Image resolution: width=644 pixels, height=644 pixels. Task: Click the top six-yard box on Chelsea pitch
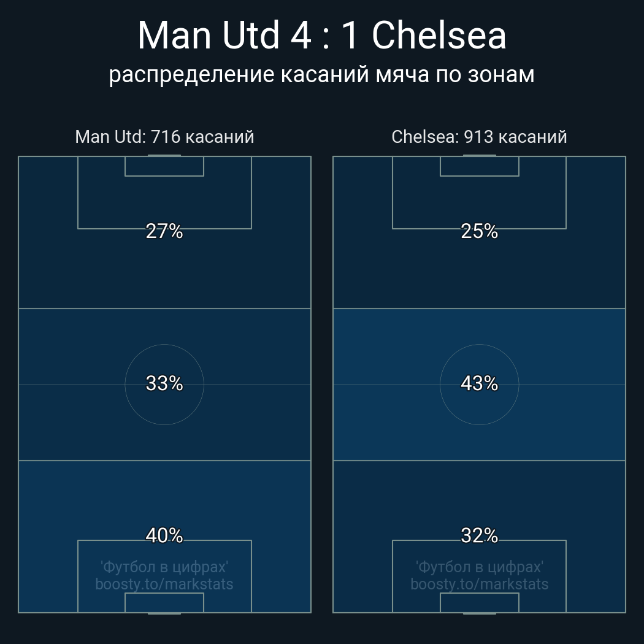click(479, 166)
